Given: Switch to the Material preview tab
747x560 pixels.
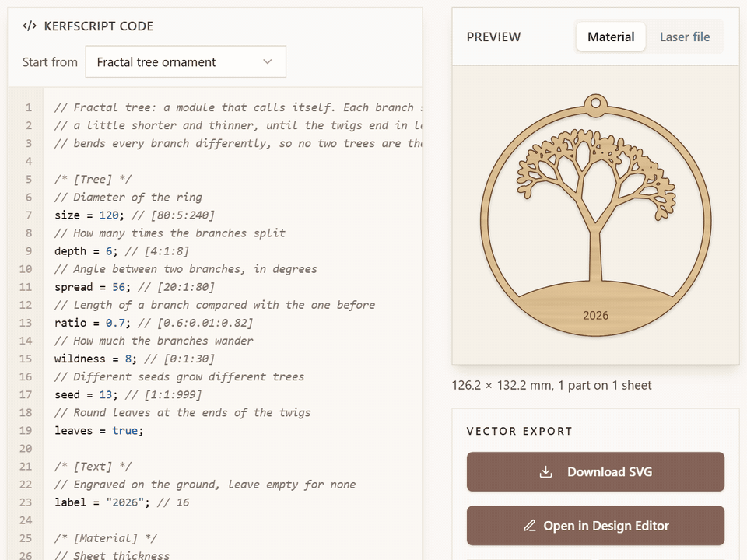Looking at the screenshot, I should point(611,37).
